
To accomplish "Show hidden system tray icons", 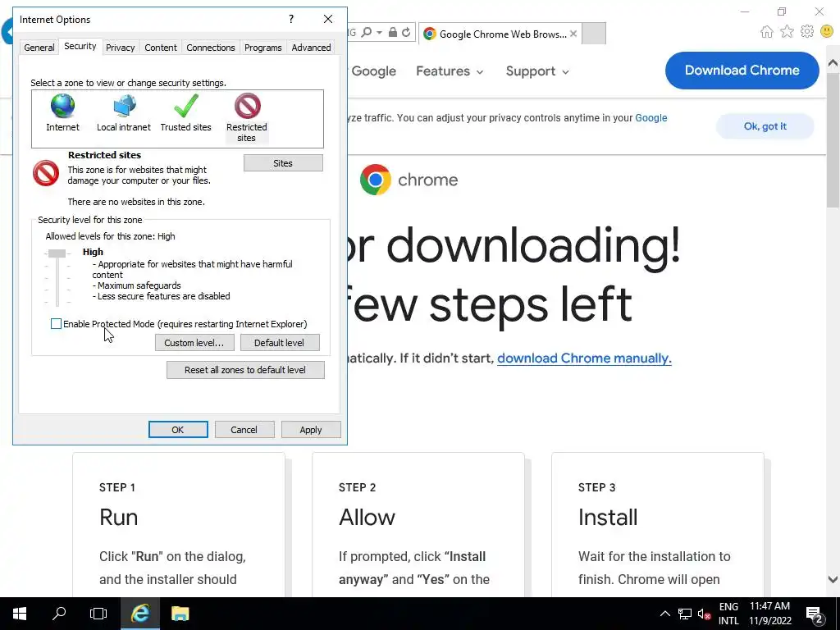I will 664,614.
